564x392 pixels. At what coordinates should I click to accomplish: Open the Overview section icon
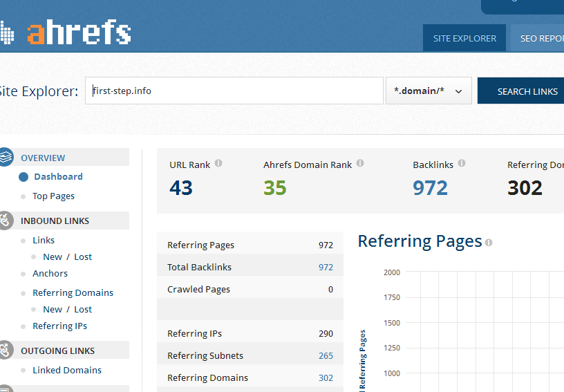click(x=5, y=157)
